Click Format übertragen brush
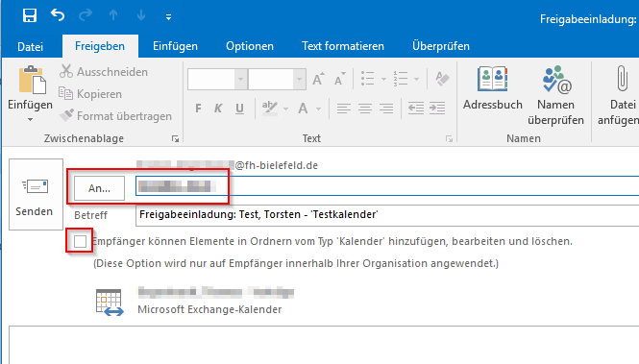Viewport: 639px width, 364px height. pos(115,115)
